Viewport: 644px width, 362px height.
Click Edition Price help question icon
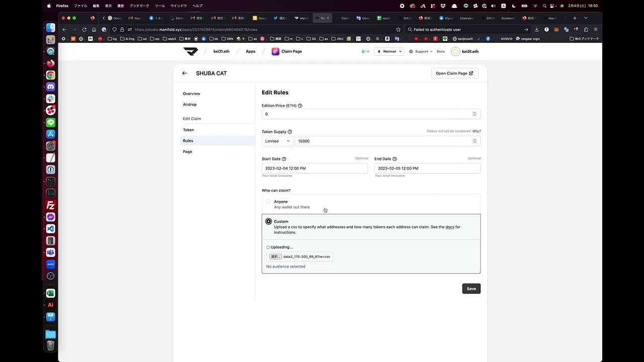[x=300, y=106]
